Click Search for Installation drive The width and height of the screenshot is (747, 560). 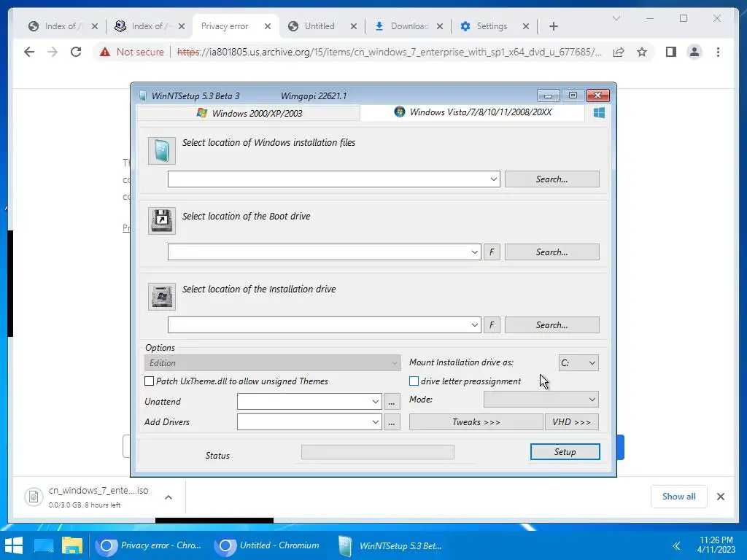pos(551,324)
